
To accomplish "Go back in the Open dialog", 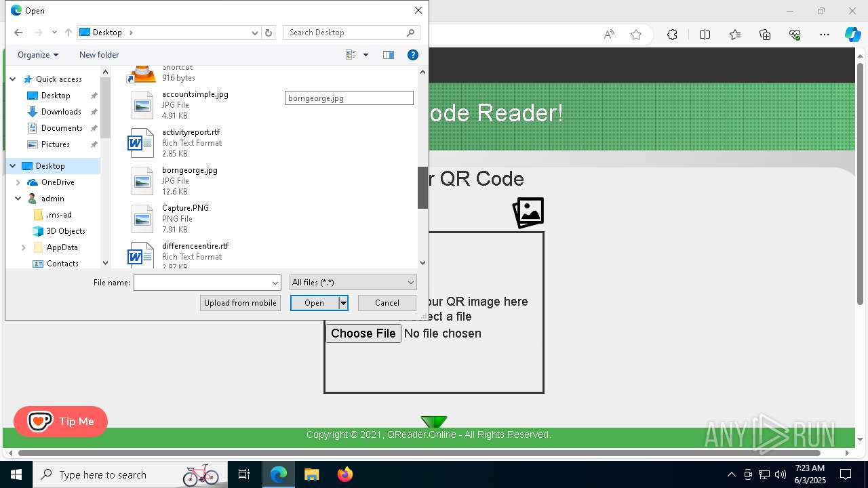I will pos(18,33).
